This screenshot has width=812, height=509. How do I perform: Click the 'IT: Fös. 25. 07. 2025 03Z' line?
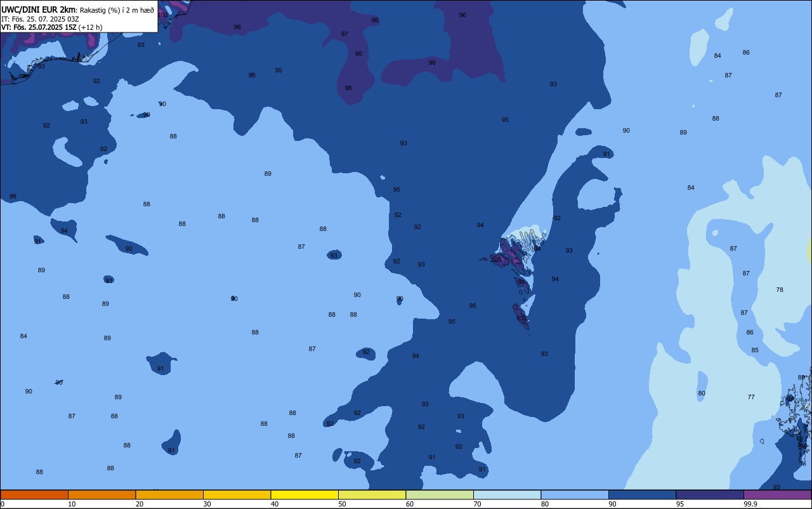click(40, 19)
